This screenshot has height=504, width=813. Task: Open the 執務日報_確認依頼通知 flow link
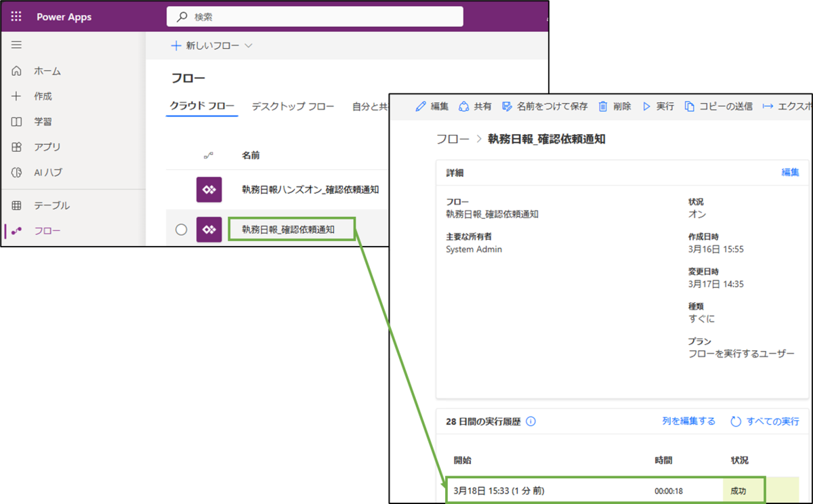288,230
